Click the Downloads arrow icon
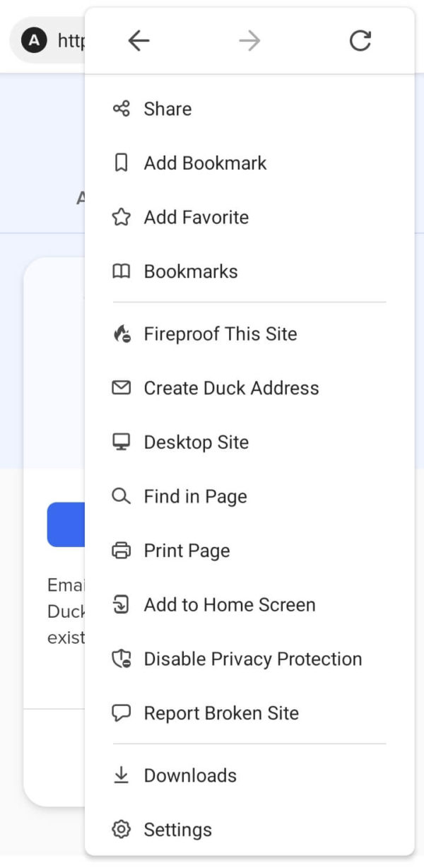Screen dimensions: 424x868 point(122,775)
